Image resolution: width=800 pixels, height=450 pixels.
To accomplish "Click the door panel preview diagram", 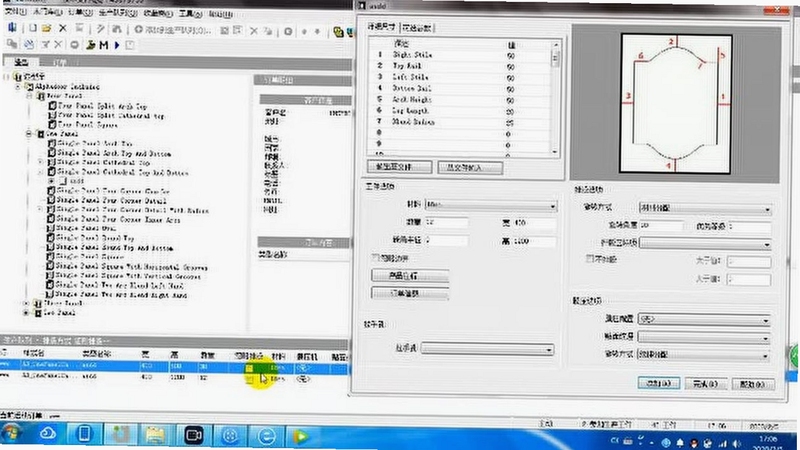I will pos(676,104).
